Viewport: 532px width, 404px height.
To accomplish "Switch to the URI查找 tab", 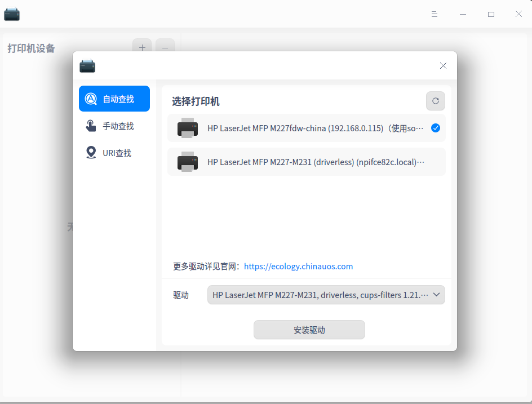I will tap(114, 152).
